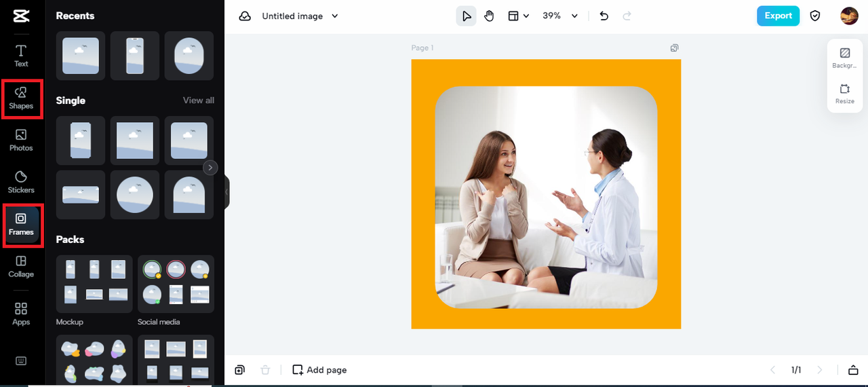
Task: Go to the next page arrow
Action: (820, 370)
